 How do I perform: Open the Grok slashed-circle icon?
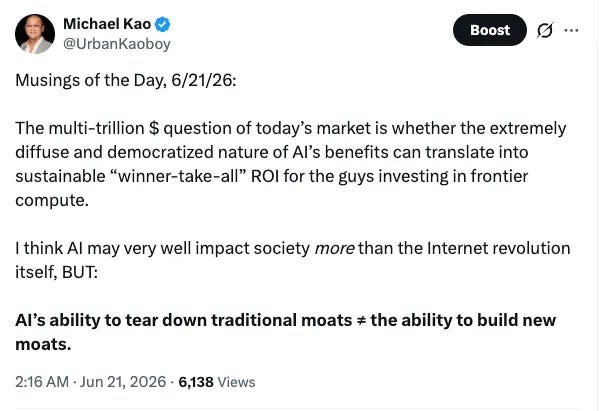click(x=545, y=30)
